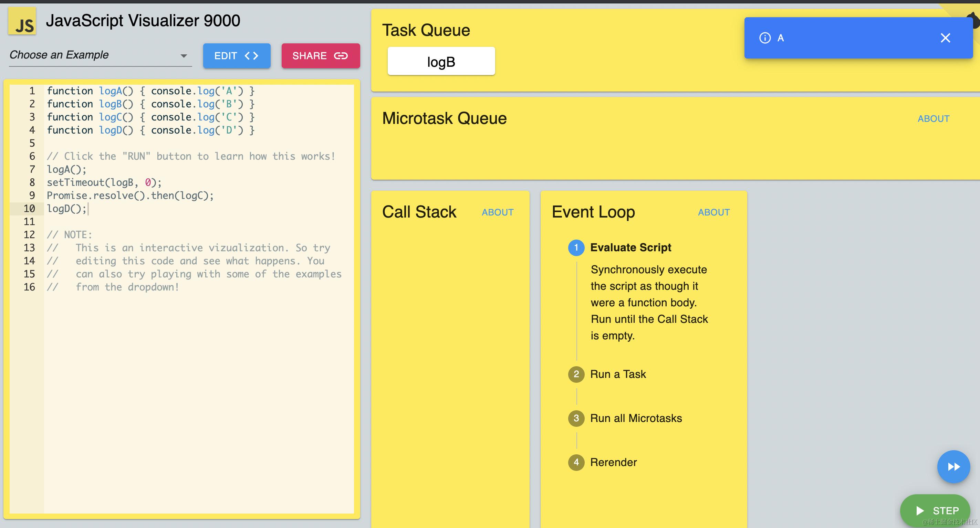Dismiss the blue 'A' notification
The image size is (980, 528).
coord(945,38)
